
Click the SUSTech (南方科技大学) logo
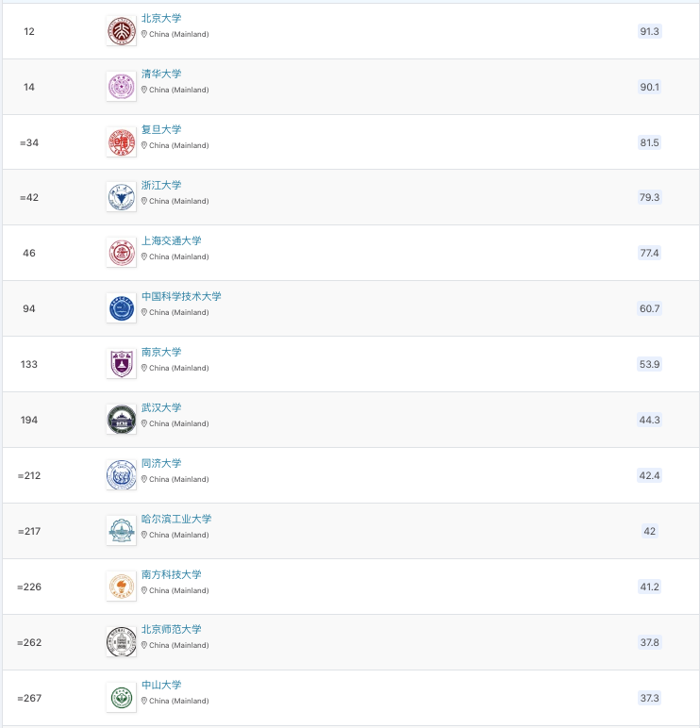[121, 587]
